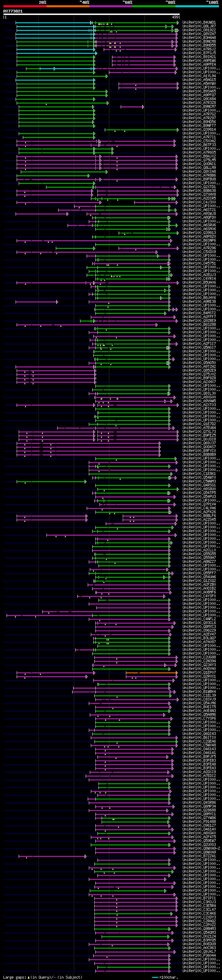Open hit UniRef100_Q8VZA7
Image resolution: width=222 pixels, height=980 pixels.
(199, 34)
